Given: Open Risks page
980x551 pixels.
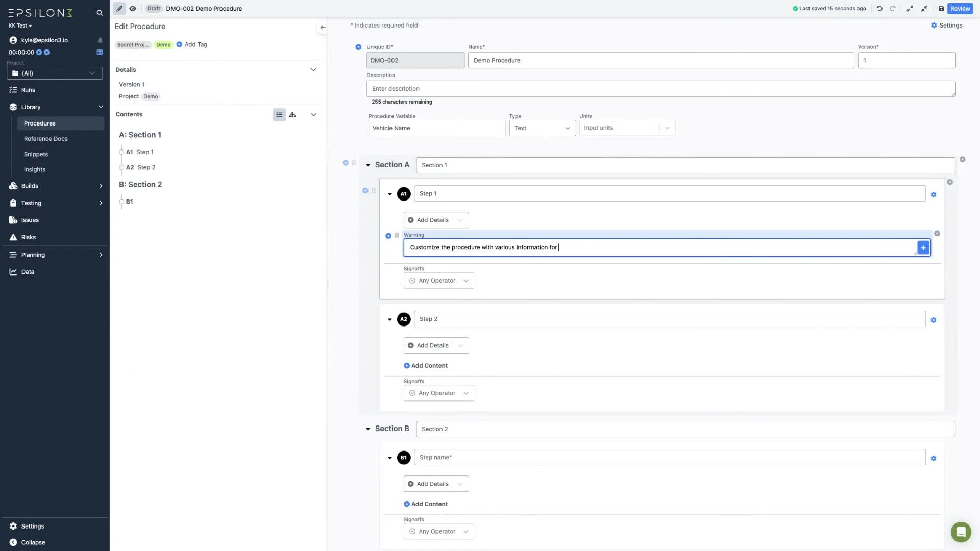Looking at the screenshot, I should point(29,238).
